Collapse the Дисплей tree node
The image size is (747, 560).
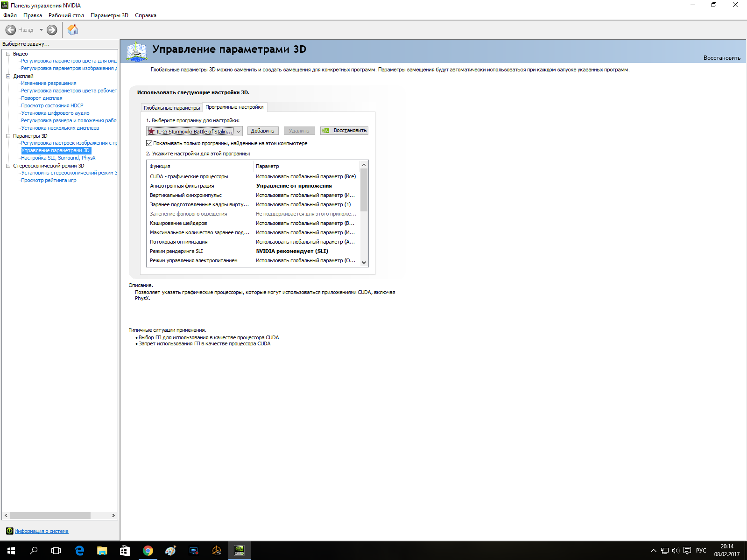click(x=8, y=76)
